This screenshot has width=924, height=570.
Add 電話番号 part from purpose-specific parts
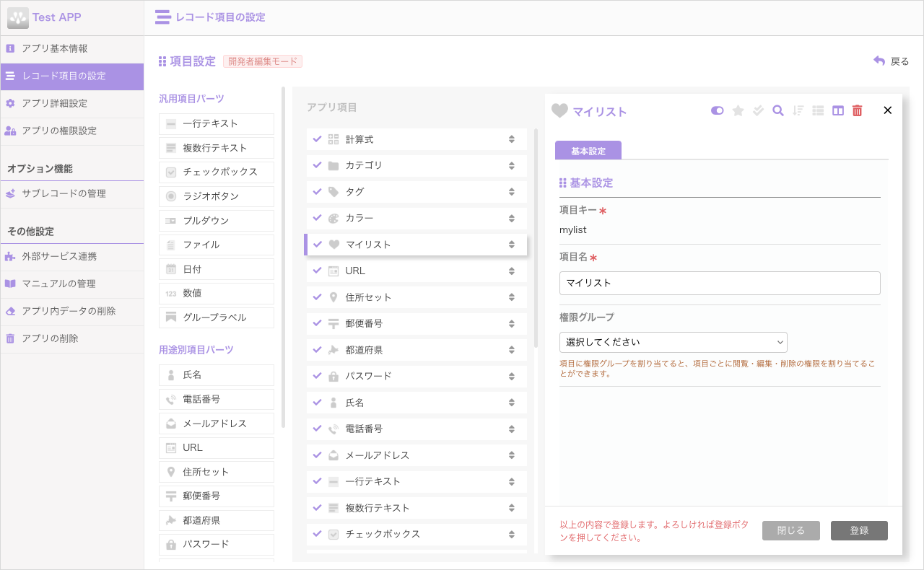217,399
